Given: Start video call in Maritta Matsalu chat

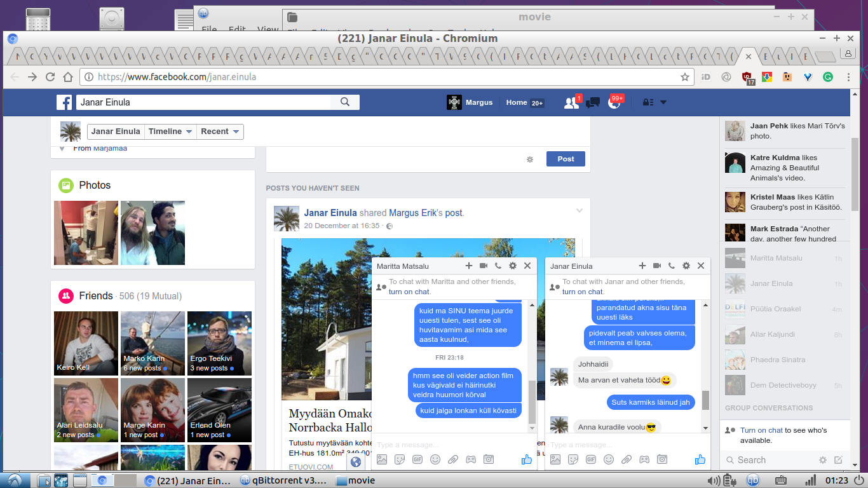Looking at the screenshot, I should click(484, 266).
